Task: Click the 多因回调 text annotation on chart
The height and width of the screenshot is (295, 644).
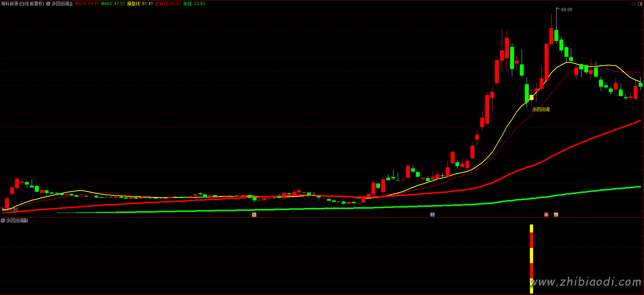Action: coord(541,109)
